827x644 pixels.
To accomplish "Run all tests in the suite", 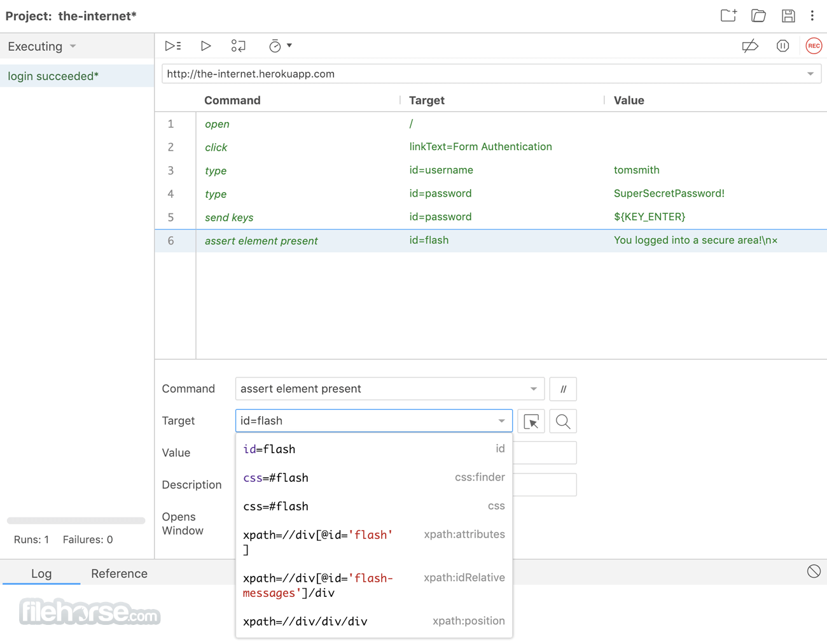I will coord(173,46).
